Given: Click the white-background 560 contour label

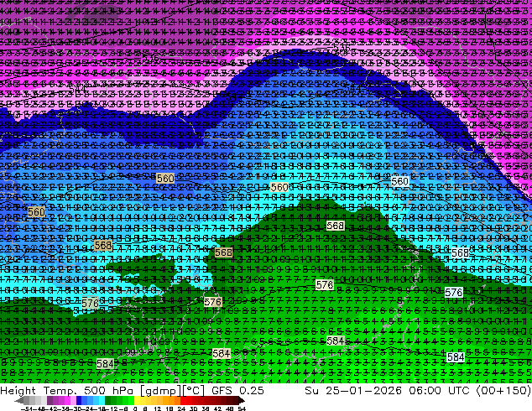Looking at the screenshot, I should (399, 181).
